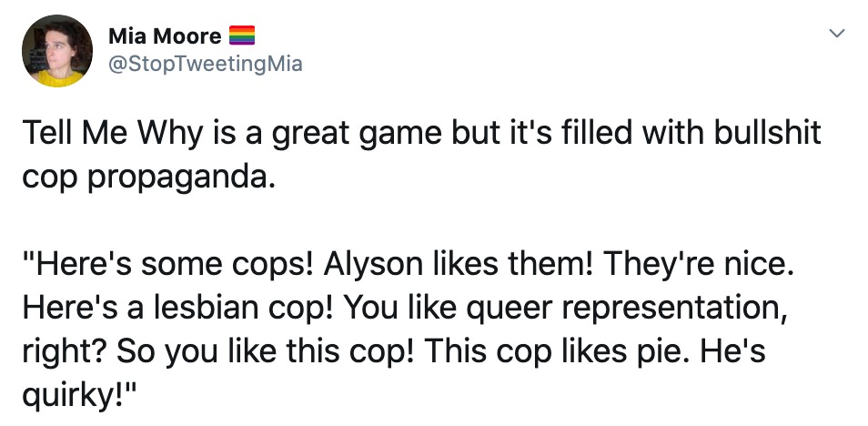Open Mia Moore's profile picture
The image size is (868, 426).
(56, 51)
